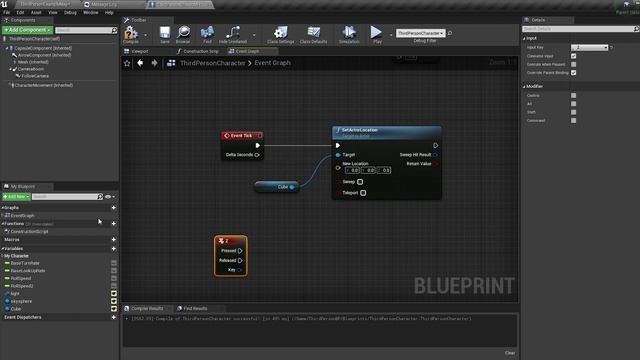Click the Z key input node header
This screenshot has height=360, width=640.
231,241
